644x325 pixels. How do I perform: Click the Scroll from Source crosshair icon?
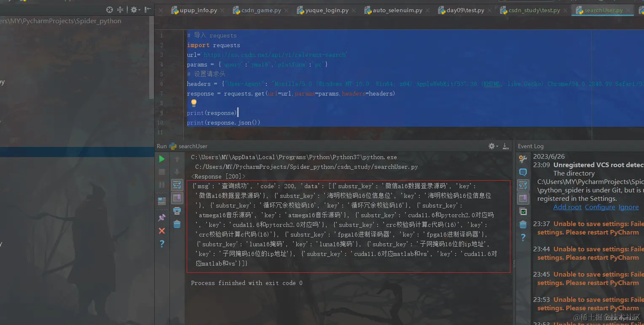click(x=110, y=10)
